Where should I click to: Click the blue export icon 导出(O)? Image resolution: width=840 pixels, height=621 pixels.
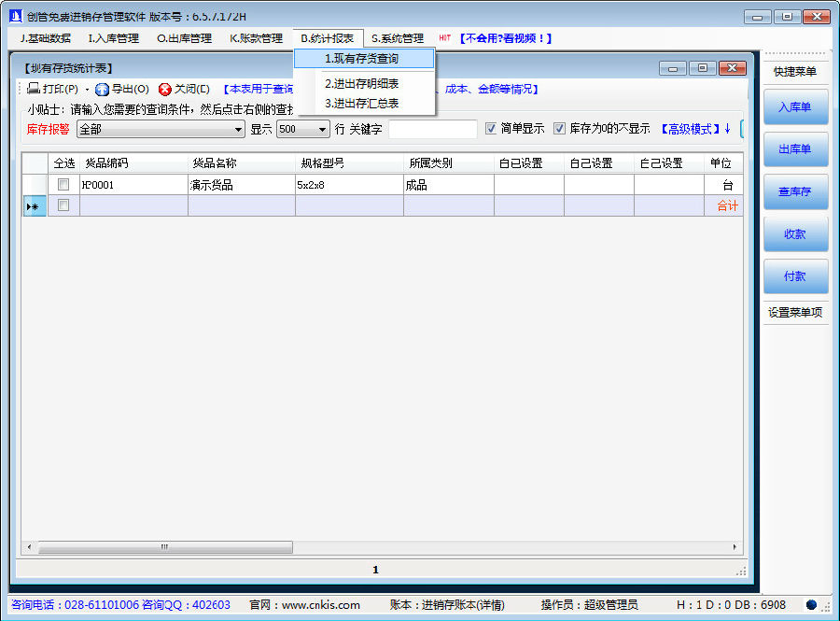[102, 89]
